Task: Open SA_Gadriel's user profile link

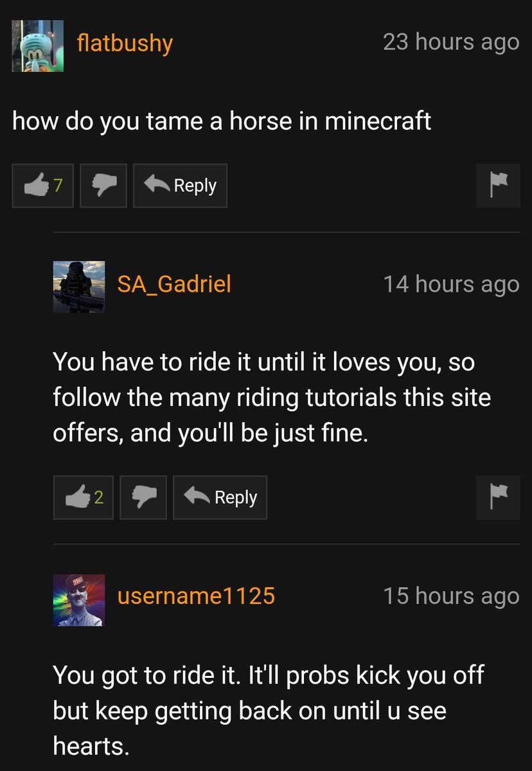Action: [x=174, y=283]
